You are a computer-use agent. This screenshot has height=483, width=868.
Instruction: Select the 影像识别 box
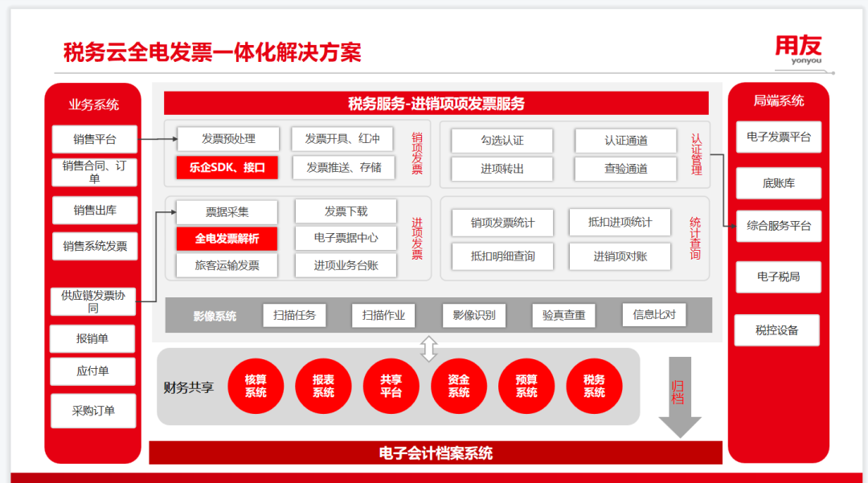coord(474,315)
